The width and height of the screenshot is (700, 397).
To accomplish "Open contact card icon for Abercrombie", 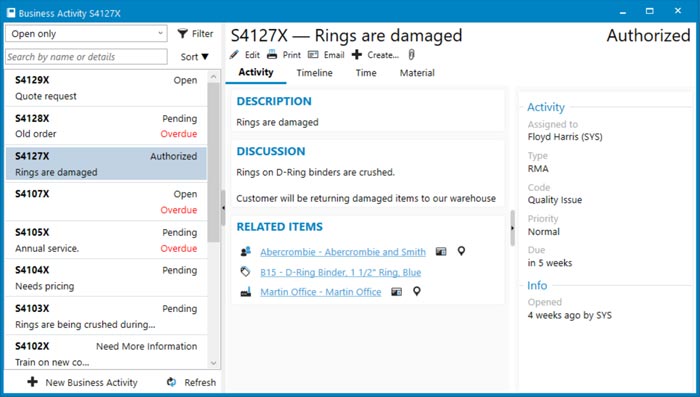I will point(441,251).
